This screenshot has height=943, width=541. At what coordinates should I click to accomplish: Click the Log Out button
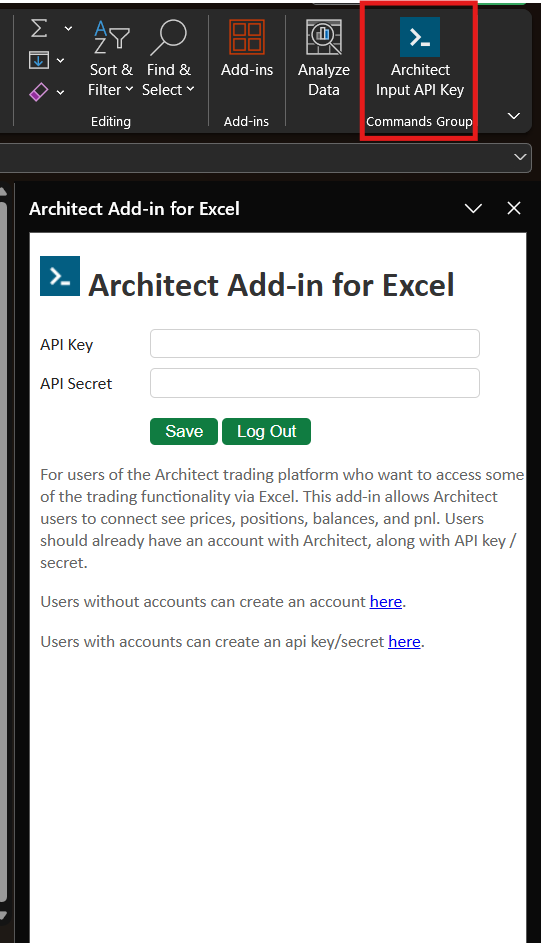pos(266,431)
